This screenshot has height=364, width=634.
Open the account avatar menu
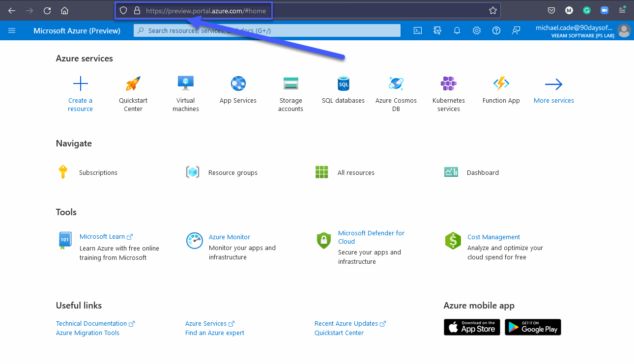[x=624, y=30]
